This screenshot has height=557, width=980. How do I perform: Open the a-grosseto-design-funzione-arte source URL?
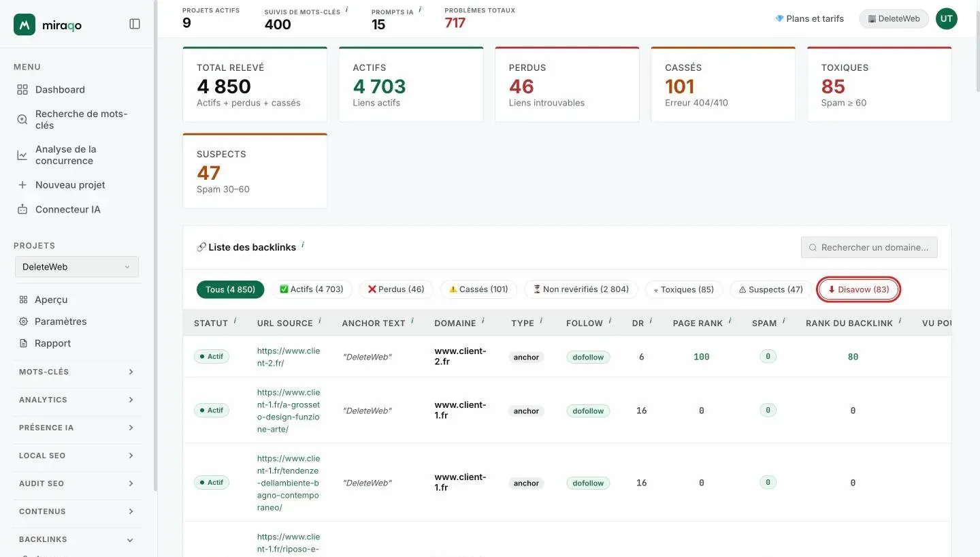[289, 411]
